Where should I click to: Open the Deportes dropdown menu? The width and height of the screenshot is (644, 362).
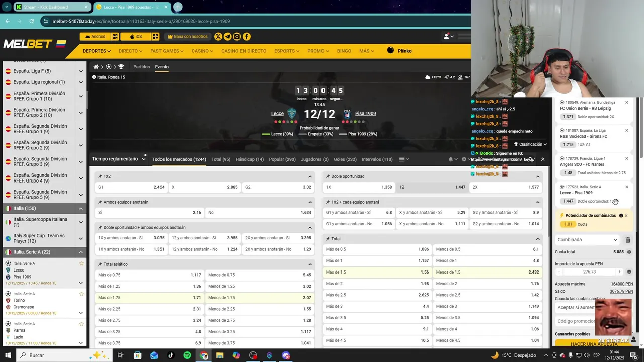pyautogui.click(x=97, y=51)
